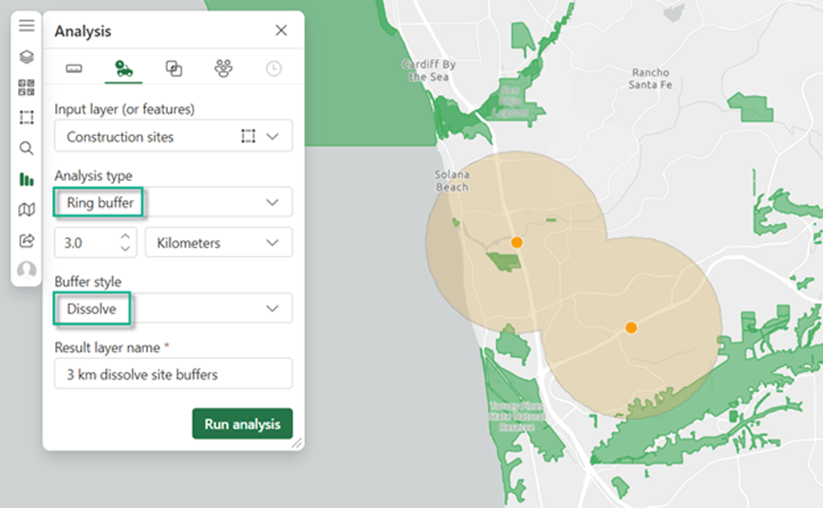The image size is (823, 508).
Task: Click the Result layer name text field
Action: coord(173,374)
